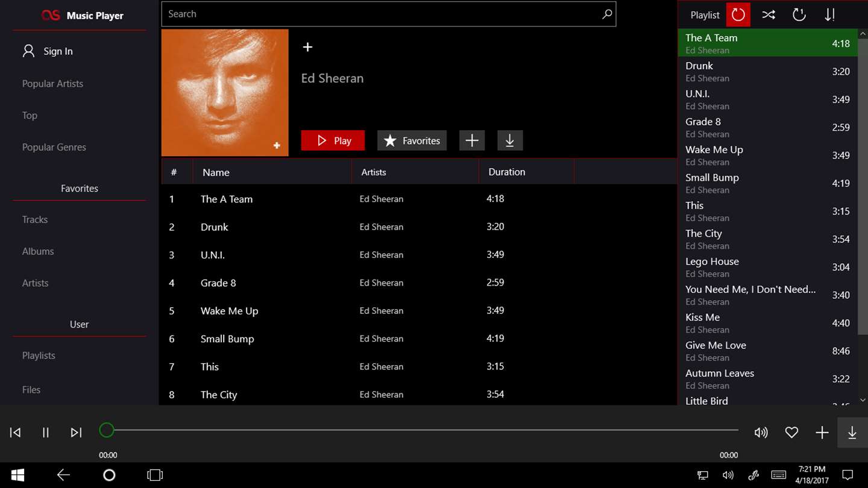This screenshot has height=488, width=868.
Task: Play the Ed Sheeran album
Action: click(x=333, y=140)
